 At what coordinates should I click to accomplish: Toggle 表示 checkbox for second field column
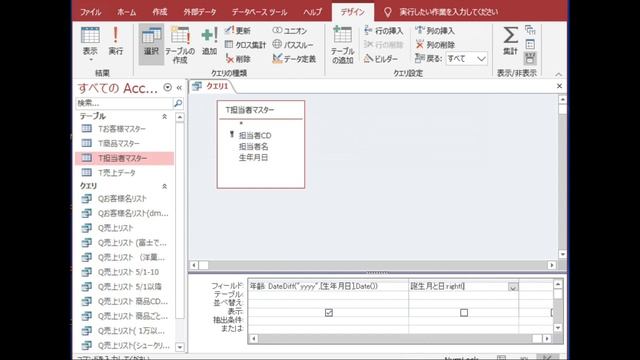click(464, 313)
